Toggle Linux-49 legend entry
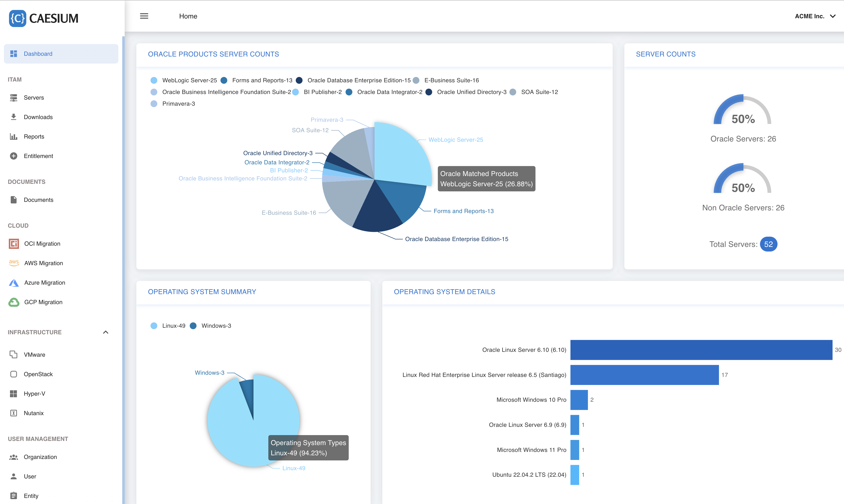Screen dimensions: 844x504 pos(168,326)
